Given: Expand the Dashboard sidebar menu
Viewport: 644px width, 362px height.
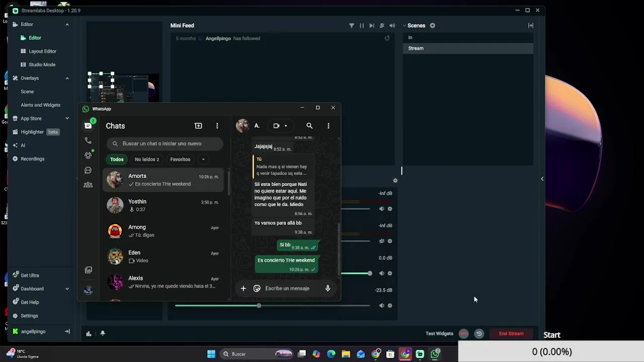Looking at the screenshot, I should click(x=67, y=289).
